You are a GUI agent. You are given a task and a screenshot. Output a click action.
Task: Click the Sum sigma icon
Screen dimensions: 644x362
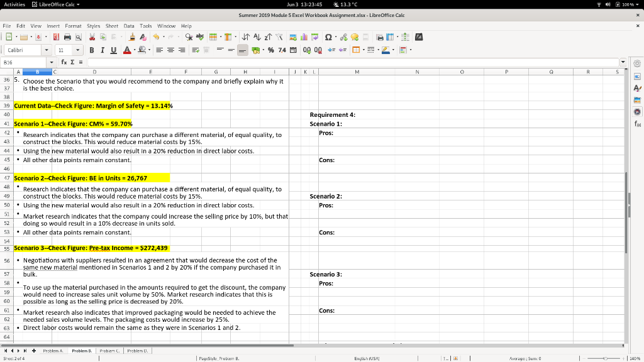click(x=72, y=62)
